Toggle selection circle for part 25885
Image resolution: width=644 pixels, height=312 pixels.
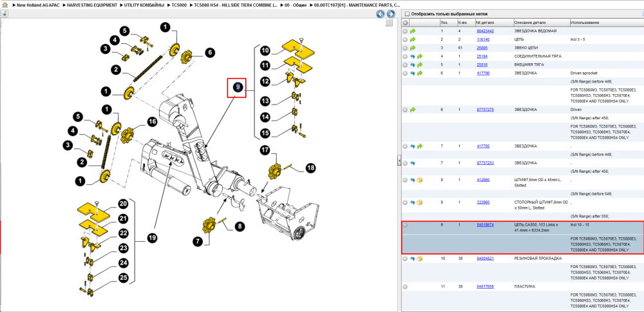(x=405, y=48)
